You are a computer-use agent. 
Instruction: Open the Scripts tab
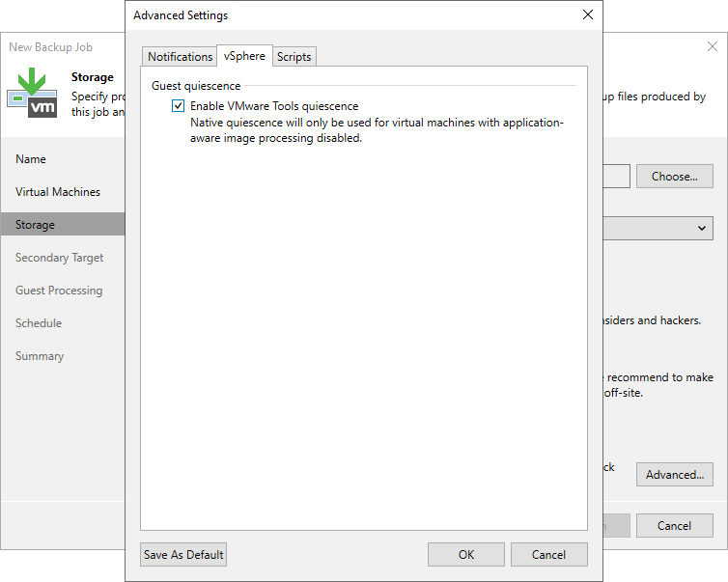point(294,57)
